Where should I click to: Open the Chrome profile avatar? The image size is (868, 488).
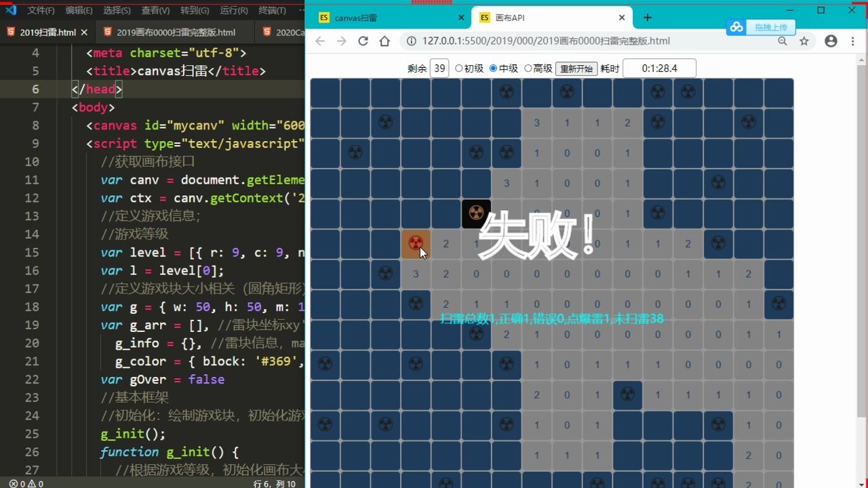[831, 41]
